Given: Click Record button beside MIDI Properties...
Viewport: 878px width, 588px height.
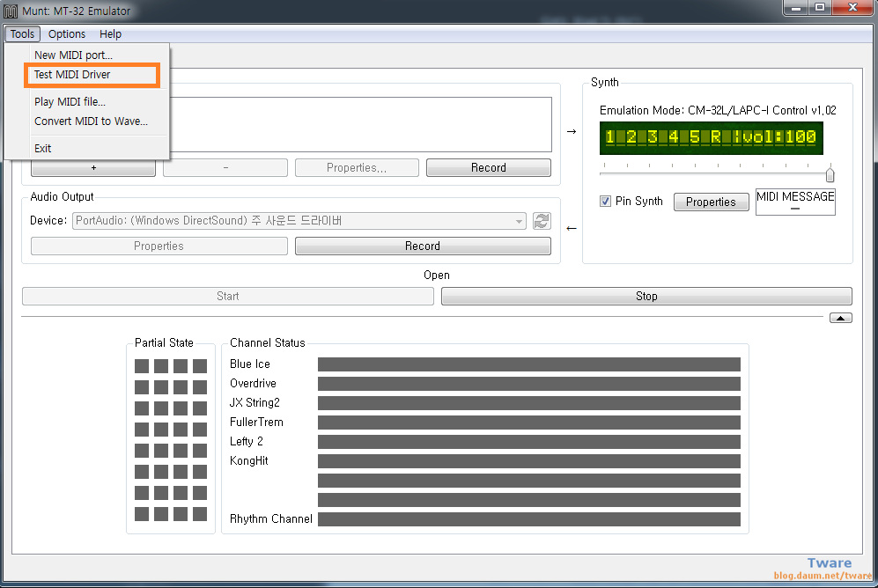Looking at the screenshot, I should 488,168.
